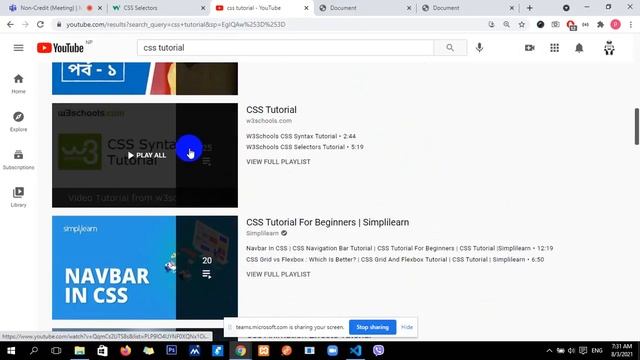
Task: Go back with the browser back arrow
Action: 10,24
